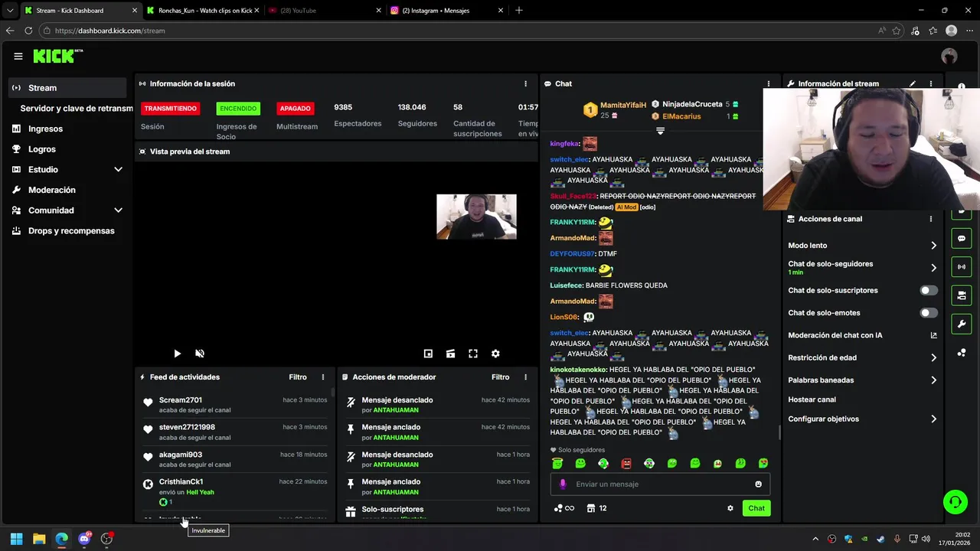Edit the stream info with the pencil icon
Screen dimensions: 980x551
pyautogui.click(x=912, y=83)
